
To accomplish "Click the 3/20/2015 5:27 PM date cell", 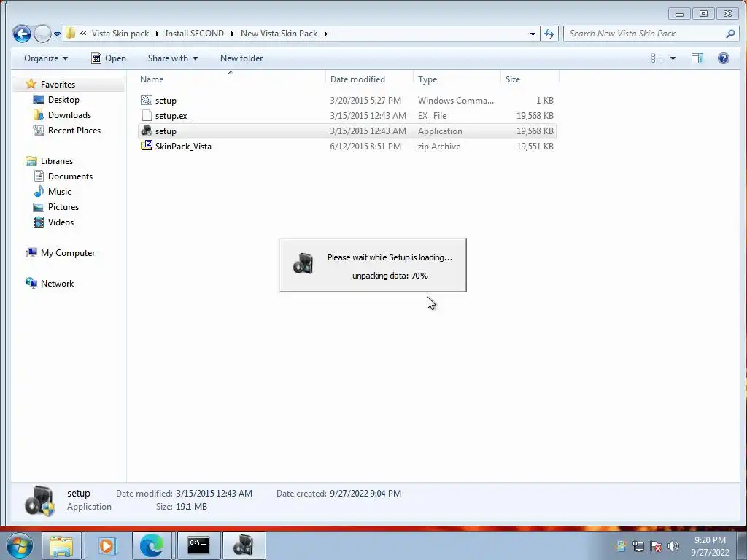I will (x=365, y=101).
